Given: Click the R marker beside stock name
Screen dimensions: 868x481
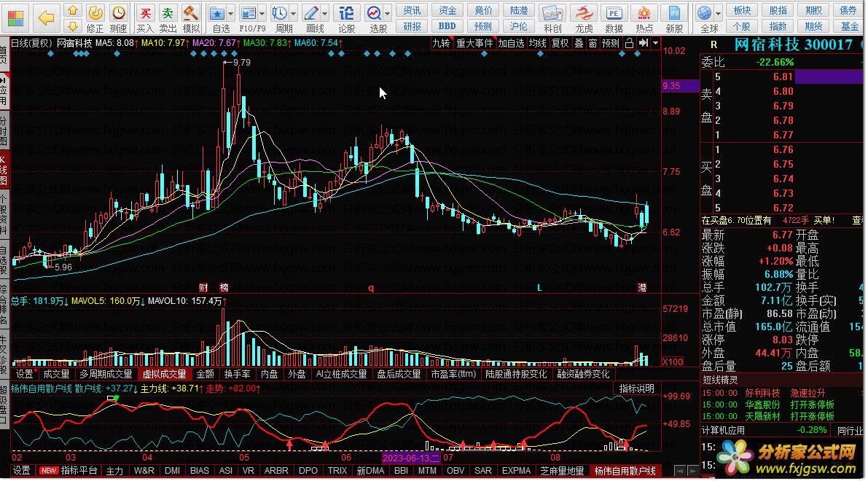Looking at the screenshot, I should tap(713, 45).
